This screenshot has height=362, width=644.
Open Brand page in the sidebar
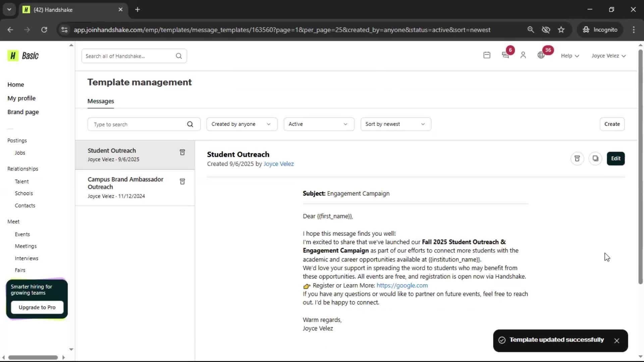23,112
